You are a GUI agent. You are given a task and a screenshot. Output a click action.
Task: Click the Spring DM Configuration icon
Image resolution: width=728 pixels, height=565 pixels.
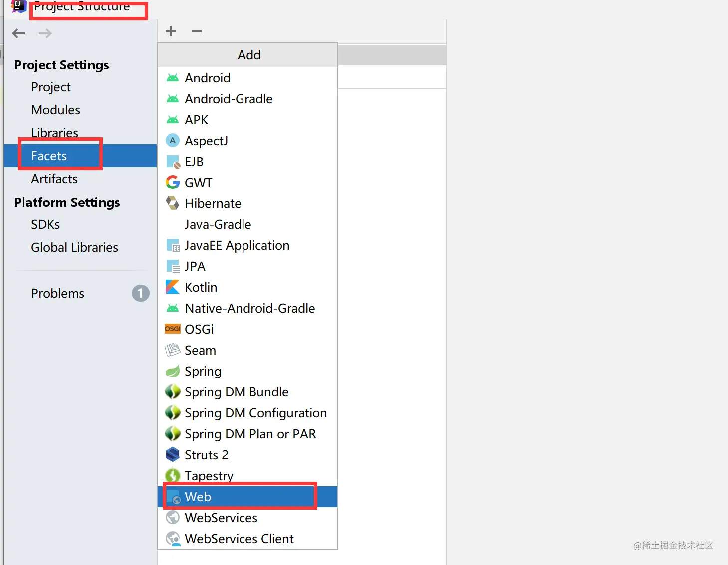point(173,413)
